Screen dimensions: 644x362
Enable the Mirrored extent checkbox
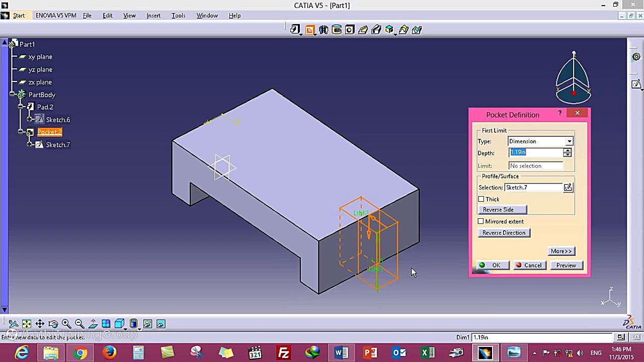point(481,221)
